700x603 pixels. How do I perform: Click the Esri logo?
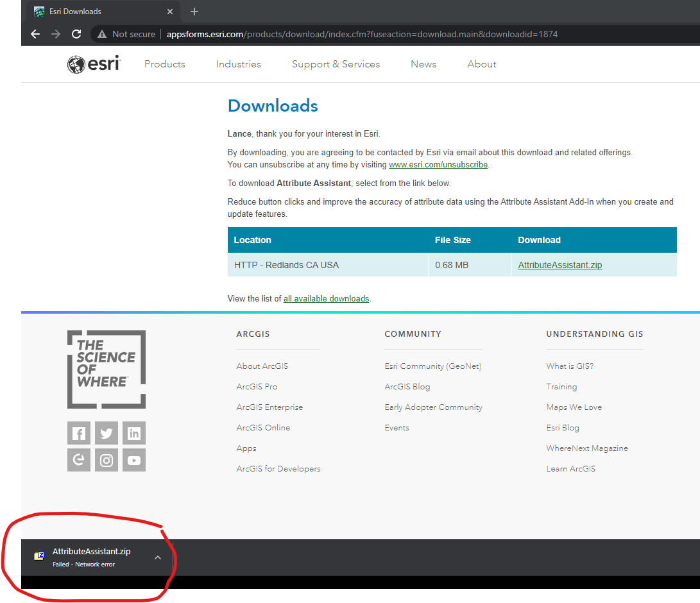click(x=94, y=64)
